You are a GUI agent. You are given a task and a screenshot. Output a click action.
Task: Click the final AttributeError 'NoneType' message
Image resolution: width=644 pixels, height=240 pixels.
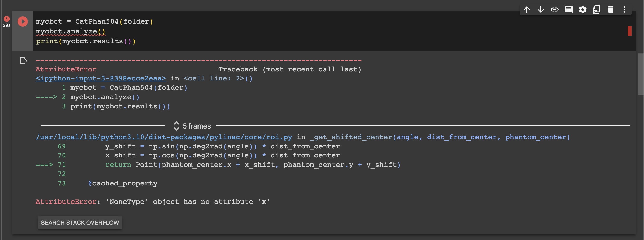153,202
